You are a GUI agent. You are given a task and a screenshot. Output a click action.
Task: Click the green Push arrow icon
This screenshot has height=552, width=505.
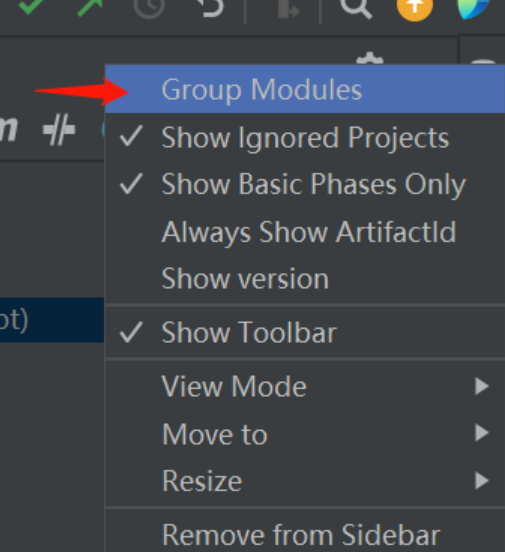(89, 6)
